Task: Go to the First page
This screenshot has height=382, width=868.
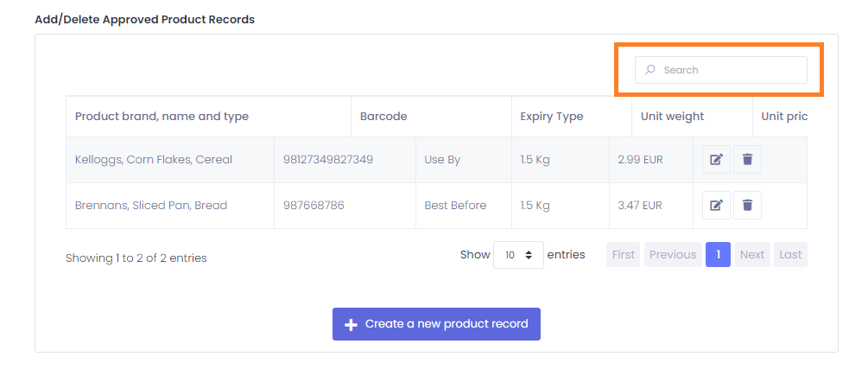Action: (624, 255)
